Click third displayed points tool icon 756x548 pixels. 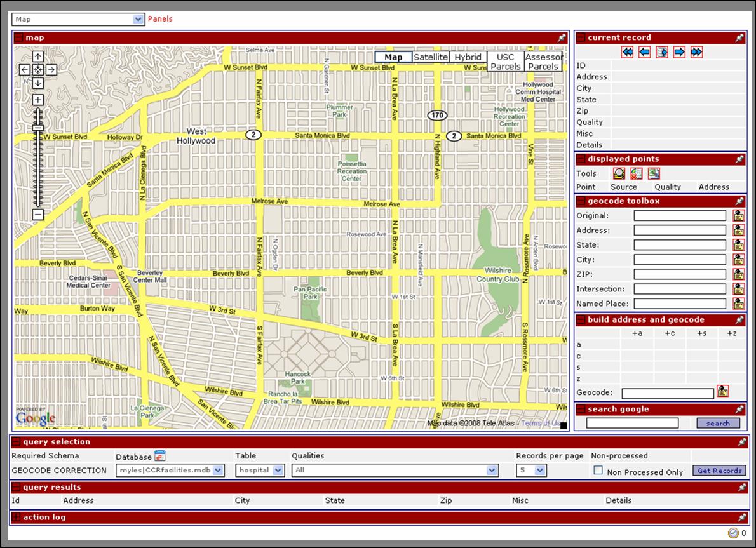pos(654,173)
